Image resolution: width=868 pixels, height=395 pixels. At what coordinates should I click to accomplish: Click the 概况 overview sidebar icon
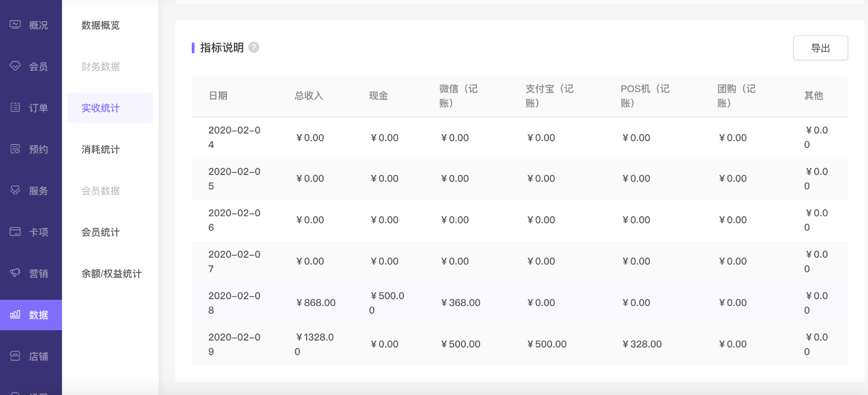(15, 25)
